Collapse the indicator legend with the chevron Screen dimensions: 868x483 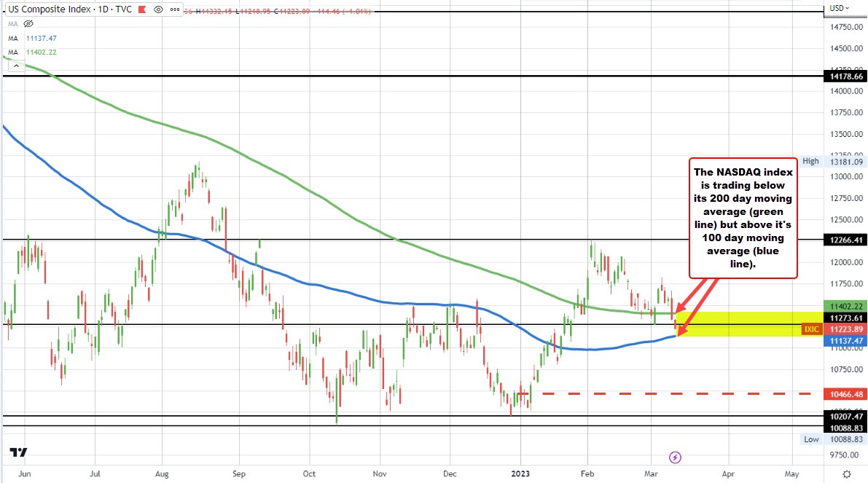(17, 66)
